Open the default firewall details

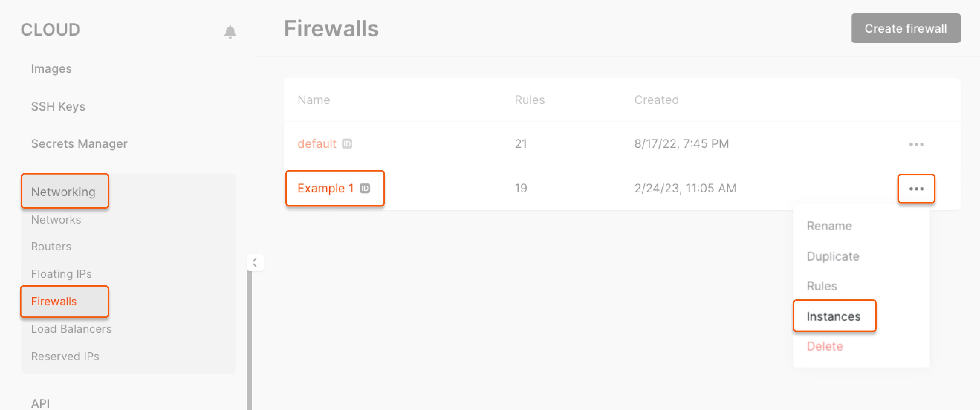coord(317,144)
